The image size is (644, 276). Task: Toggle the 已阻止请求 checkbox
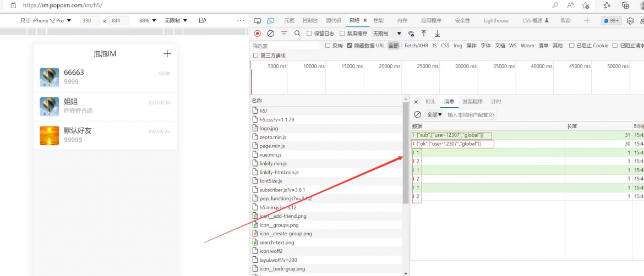(x=615, y=46)
